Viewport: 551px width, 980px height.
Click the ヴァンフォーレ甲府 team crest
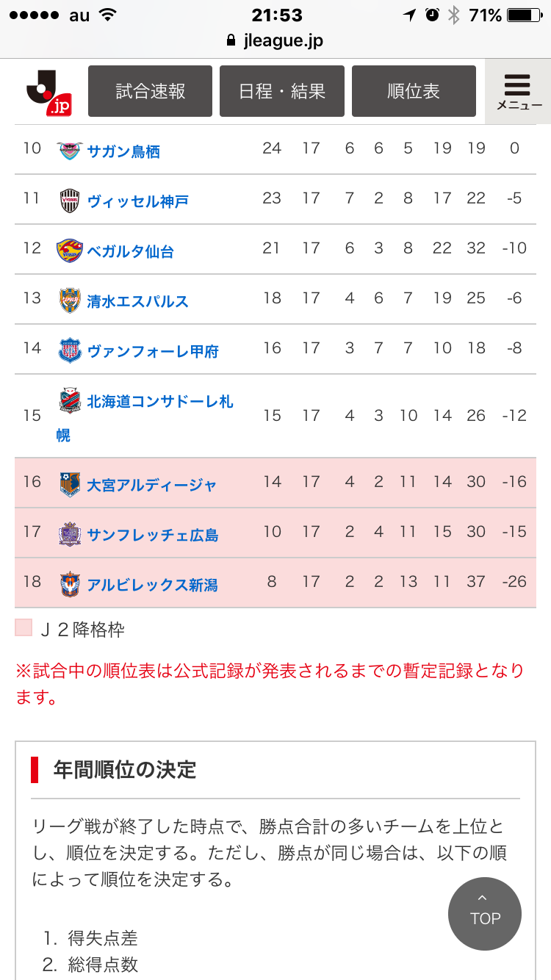[x=70, y=350]
